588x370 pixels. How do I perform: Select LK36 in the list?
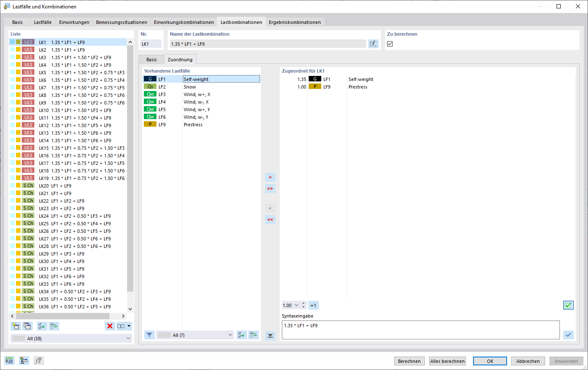pos(68,307)
